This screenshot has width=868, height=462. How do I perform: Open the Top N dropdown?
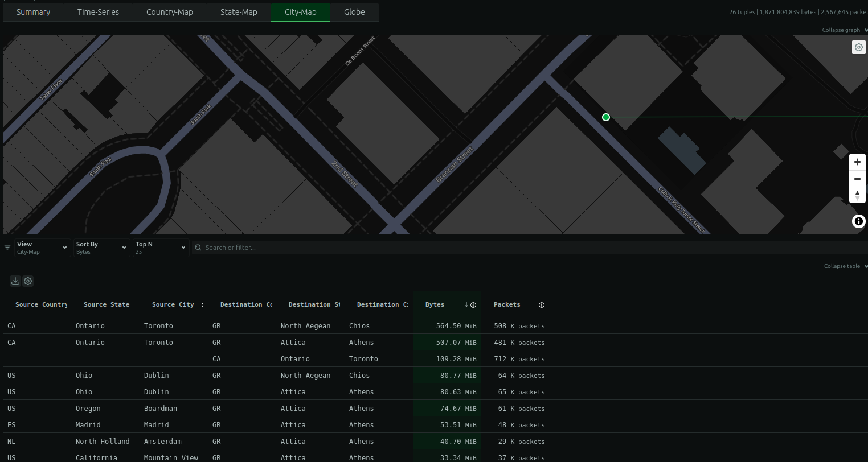pos(161,247)
